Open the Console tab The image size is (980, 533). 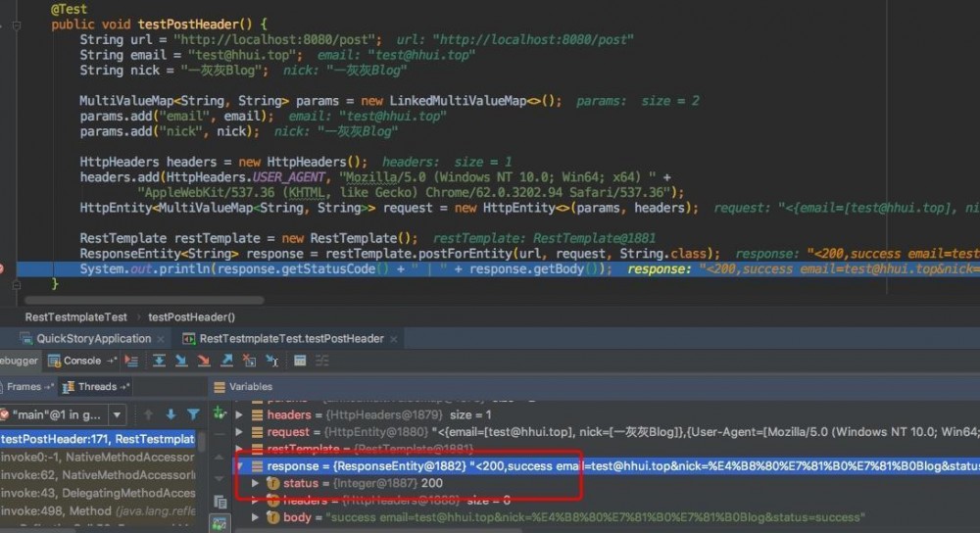[82, 361]
